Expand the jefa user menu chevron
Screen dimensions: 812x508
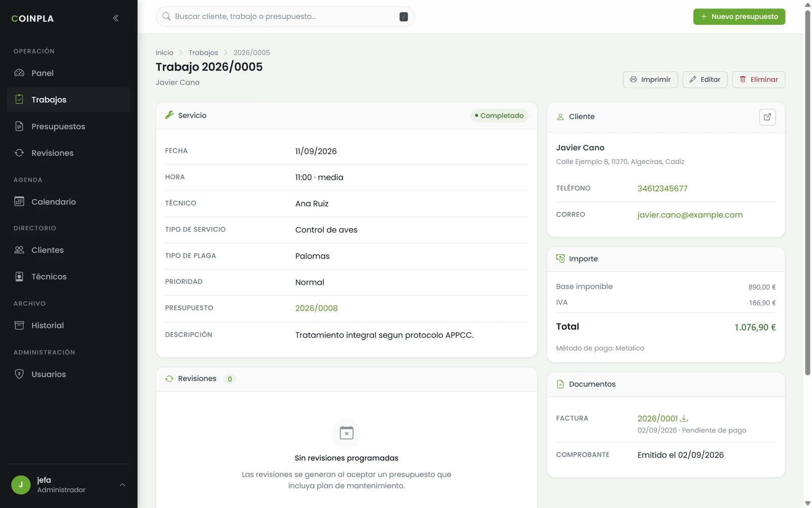[122, 485]
